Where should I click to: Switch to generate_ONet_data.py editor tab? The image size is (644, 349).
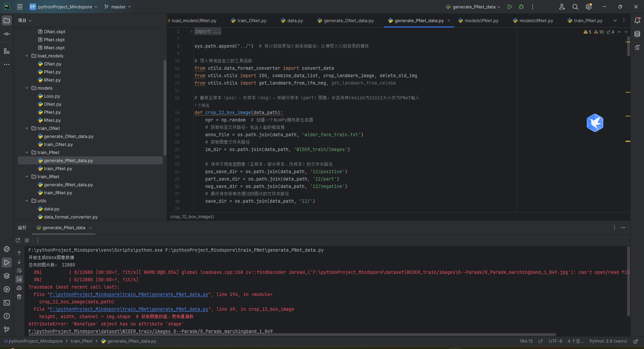click(x=345, y=20)
